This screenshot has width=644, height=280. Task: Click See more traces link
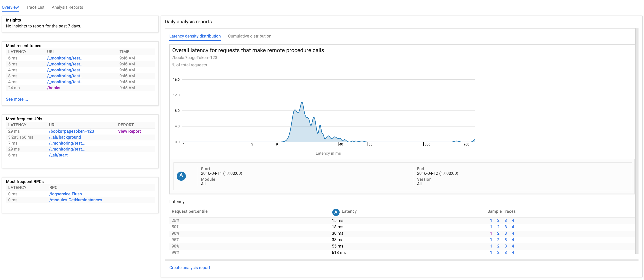[x=16, y=99]
